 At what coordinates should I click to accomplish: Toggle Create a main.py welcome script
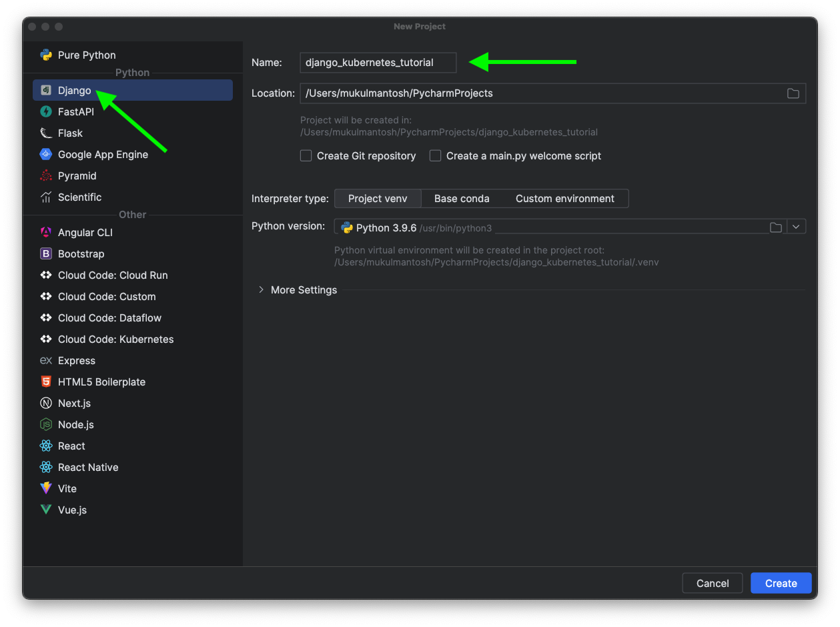point(436,155)
